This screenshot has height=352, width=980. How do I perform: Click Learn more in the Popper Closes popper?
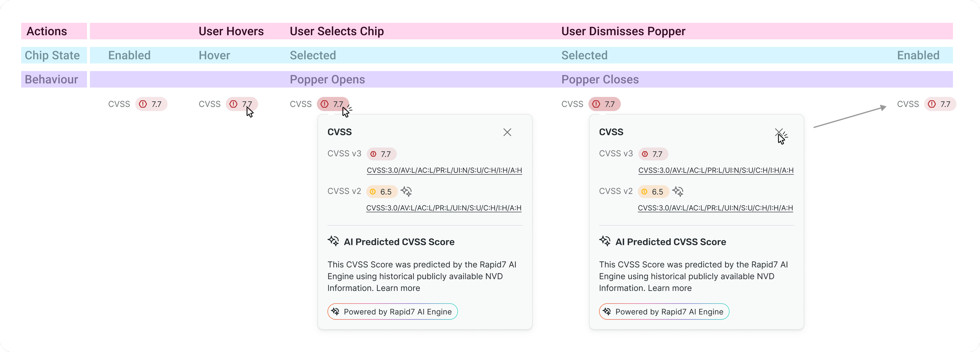(x=670, y=288)
